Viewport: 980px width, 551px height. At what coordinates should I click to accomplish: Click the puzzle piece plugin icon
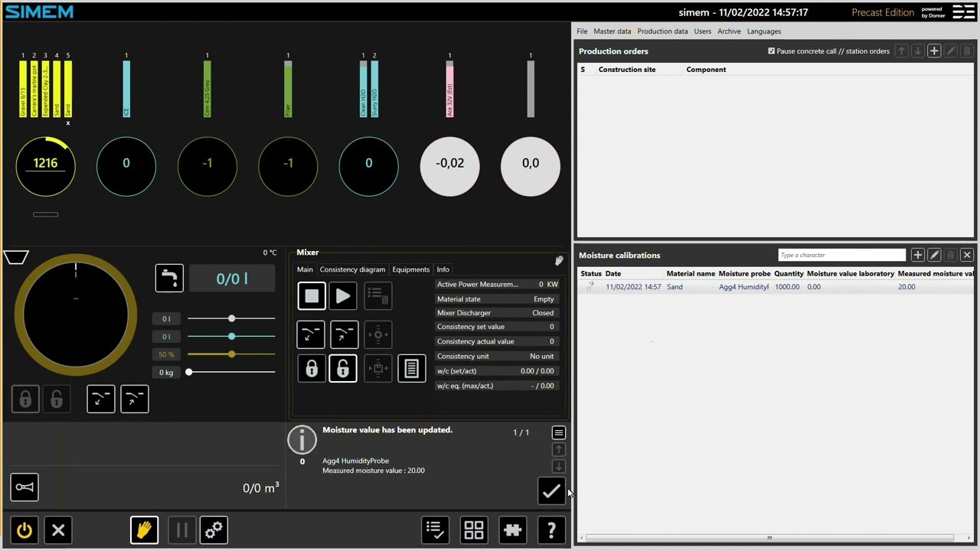pos(512,530)
